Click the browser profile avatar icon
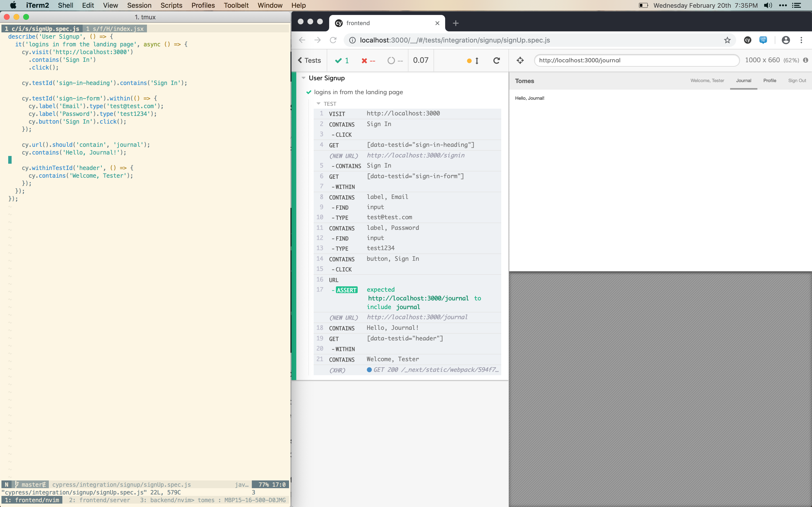 [x=786, y=40]
